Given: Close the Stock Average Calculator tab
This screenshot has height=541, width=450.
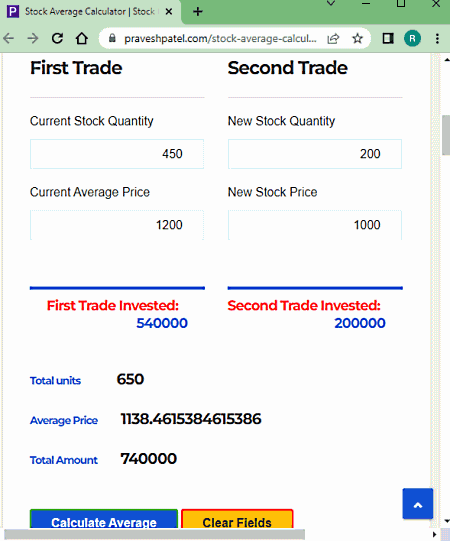Looking at the screenshot, I should (169, 12).
